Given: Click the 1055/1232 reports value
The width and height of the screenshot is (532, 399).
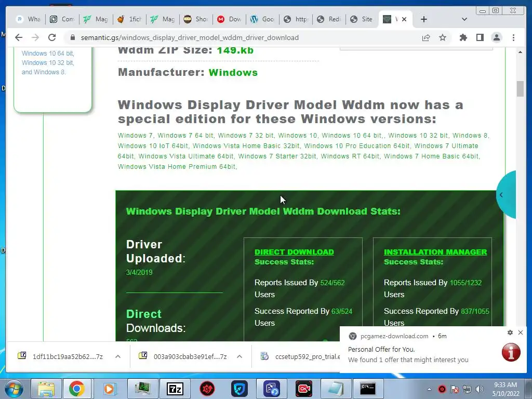Looking at the screenshot, I should 465,283.
